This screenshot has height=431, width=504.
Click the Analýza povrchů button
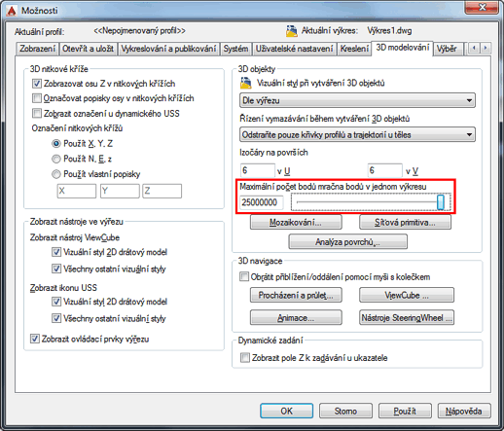tap(347, 242)
